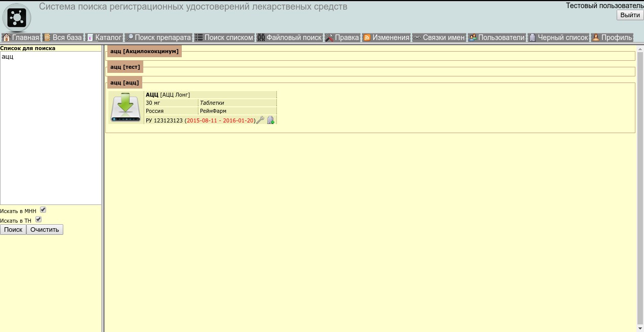Click inside the Список для поиска text area
Viewport: 644px width, 332px height.
pyautogui.click(x=51, y=128)
